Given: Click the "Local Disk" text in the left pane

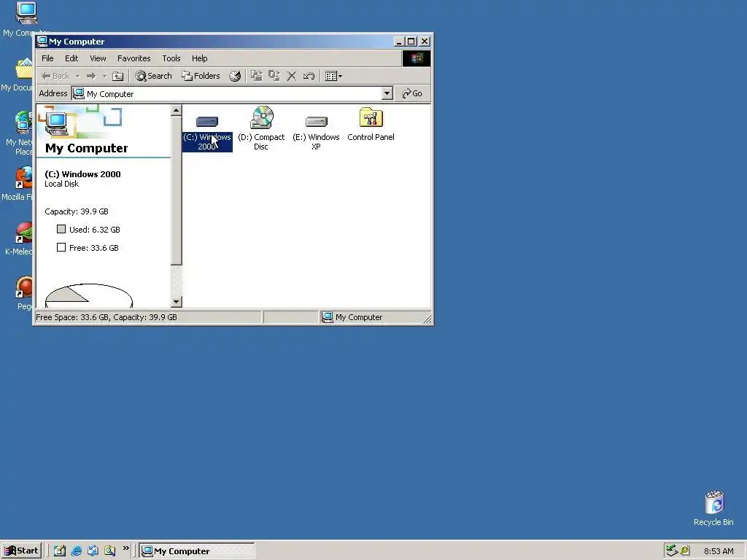Looking at the screenshot, I should 61,184.
